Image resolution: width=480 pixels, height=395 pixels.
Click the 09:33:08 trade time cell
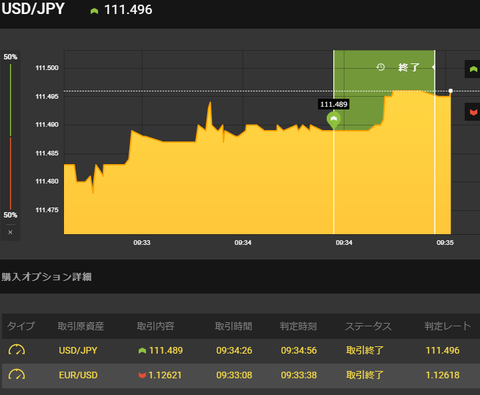click(x=234, y=375)
